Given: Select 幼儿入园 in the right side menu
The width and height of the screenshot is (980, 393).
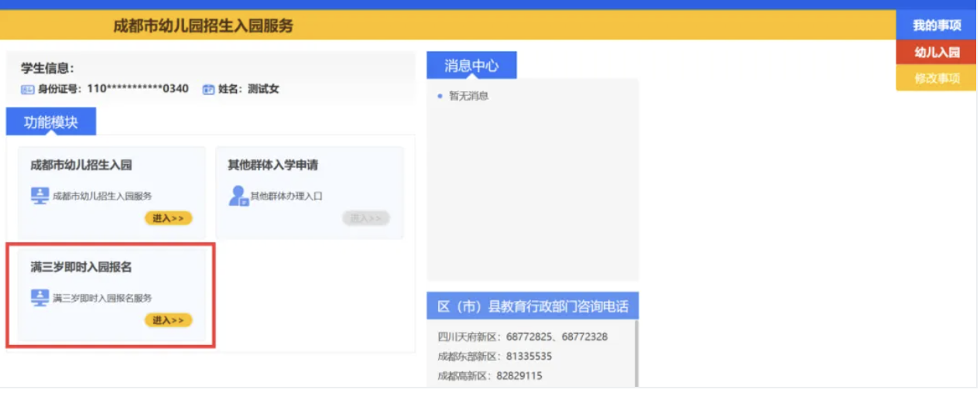Looking at the screenshot, I should pyautogui.click(x=937, y=52).
